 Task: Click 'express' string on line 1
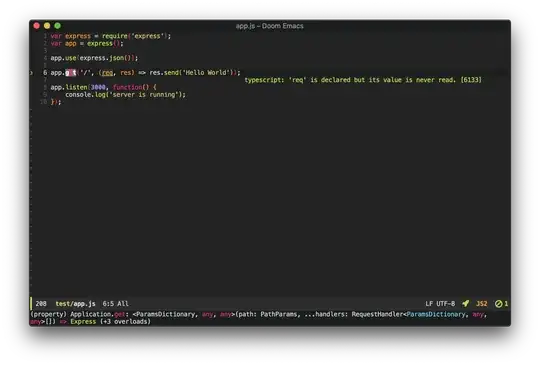[147, 36]
